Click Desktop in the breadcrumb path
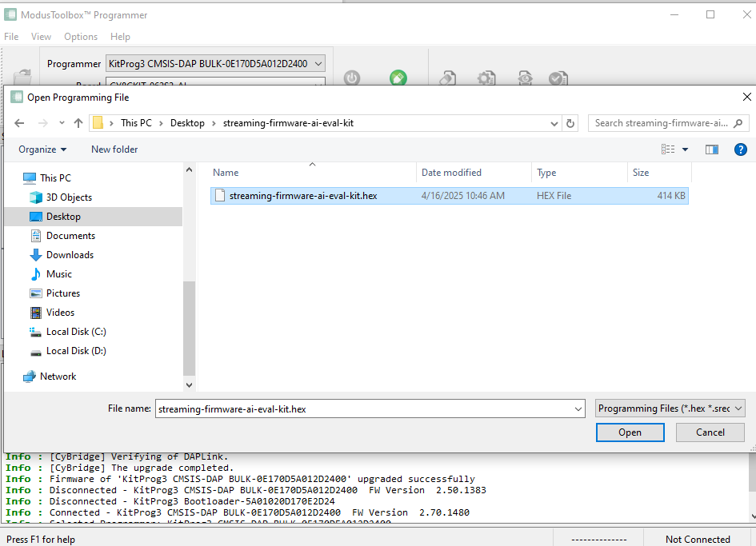This screenshot has height=546, width=756. coord(187,123)
